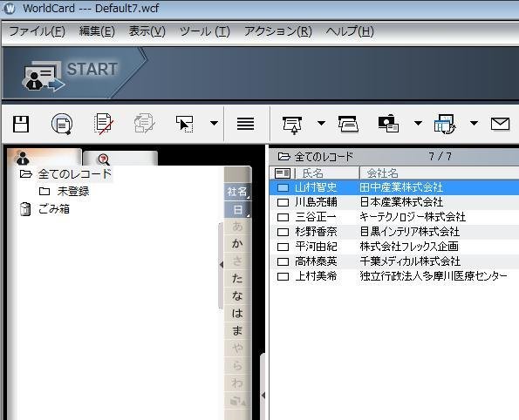Click the circled document view icon

click(x=62, y=124)
